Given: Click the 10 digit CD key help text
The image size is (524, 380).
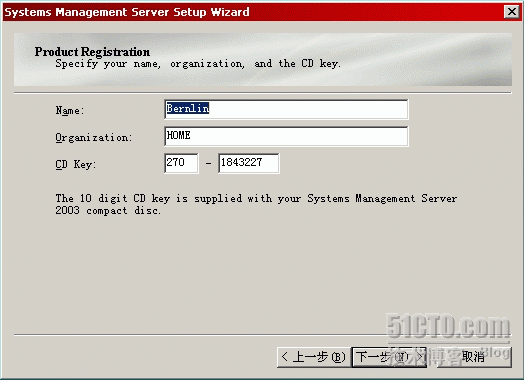Looking at the screenshot, I should [256, 204].
